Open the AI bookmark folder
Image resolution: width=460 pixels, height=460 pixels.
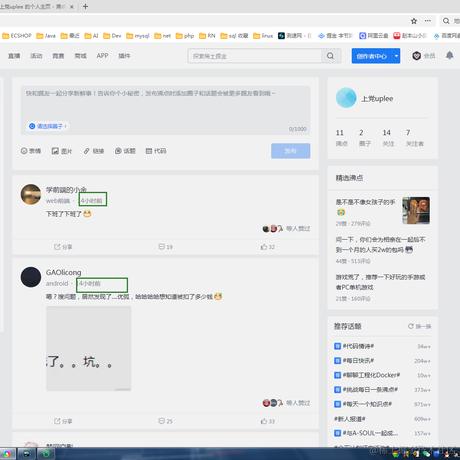pos(91,36)
